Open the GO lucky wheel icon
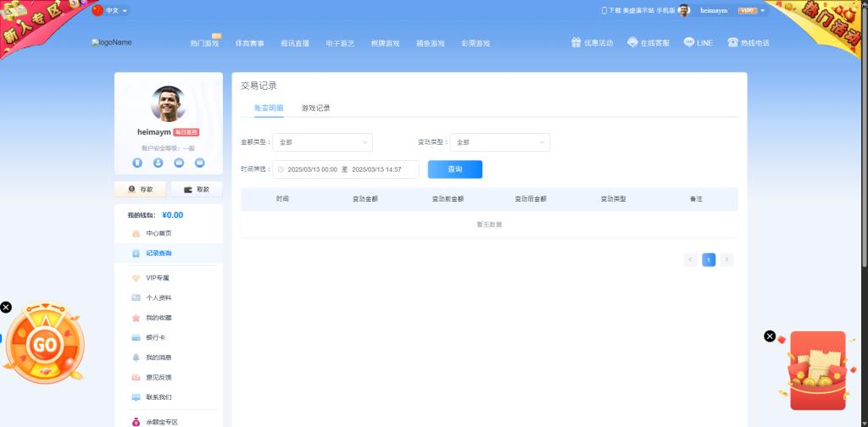The width and height of the screenshot is (868, 427). 44,345
